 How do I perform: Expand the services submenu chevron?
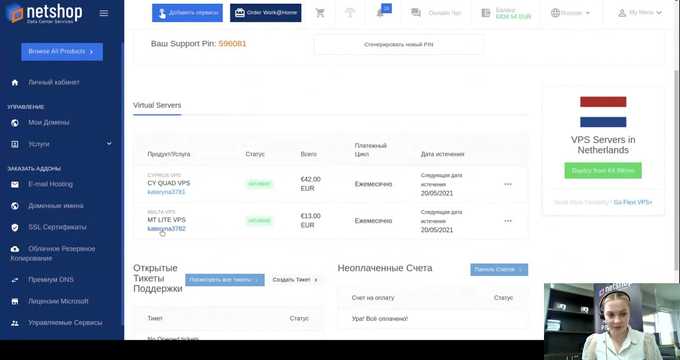click(x=109, y=144)
